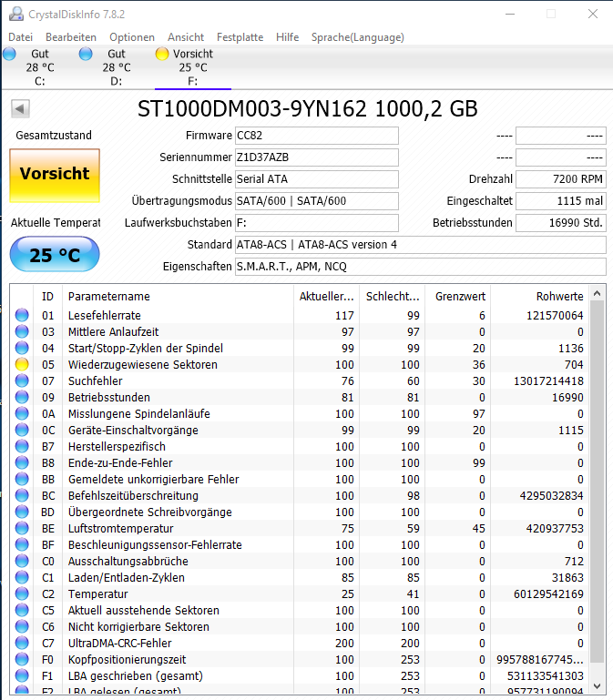Click the Rohwerte column header
The width and height of the screenshot is (613, 700).
click(540, 297)
